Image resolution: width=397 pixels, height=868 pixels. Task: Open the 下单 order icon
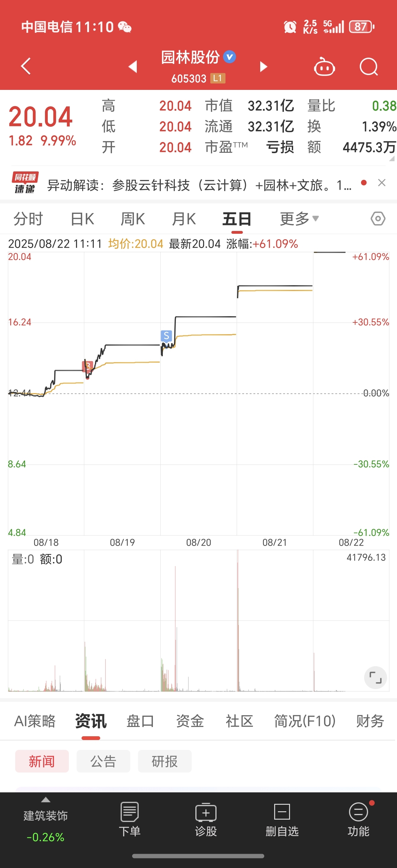[129, 819]
